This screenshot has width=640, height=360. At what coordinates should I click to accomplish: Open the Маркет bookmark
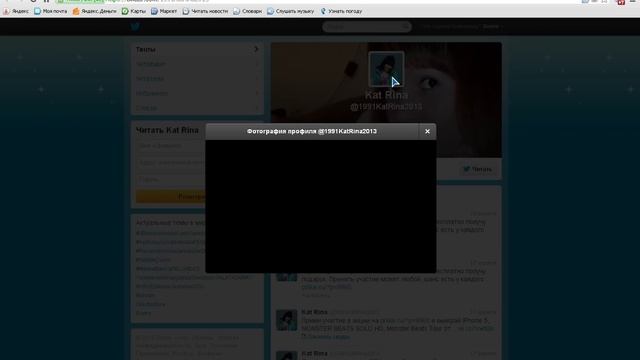point(164,11)
